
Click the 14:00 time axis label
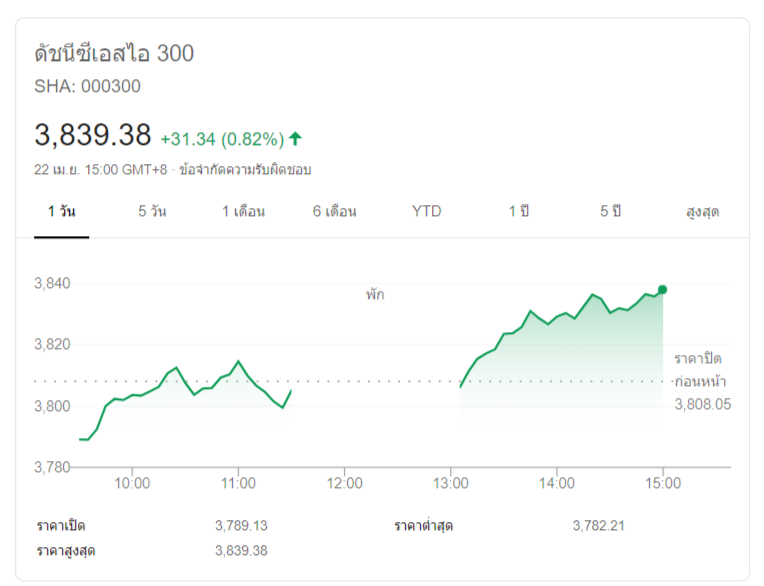click(556, 483)
